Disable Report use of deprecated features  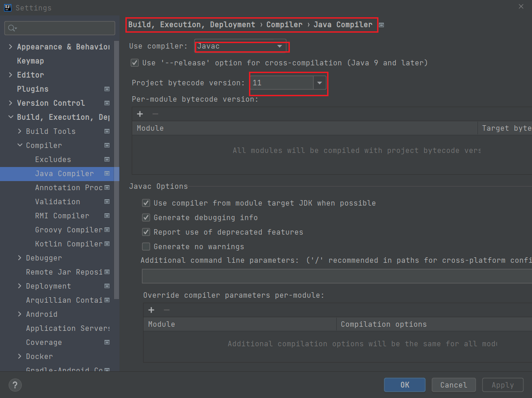coord(146,232)
